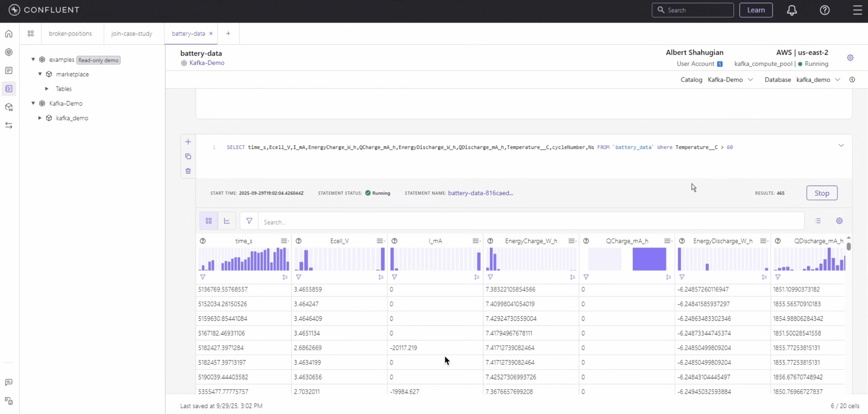Switch to the broker-positions tab
This screenshot has width=868, height=414.
coord(70,33)
